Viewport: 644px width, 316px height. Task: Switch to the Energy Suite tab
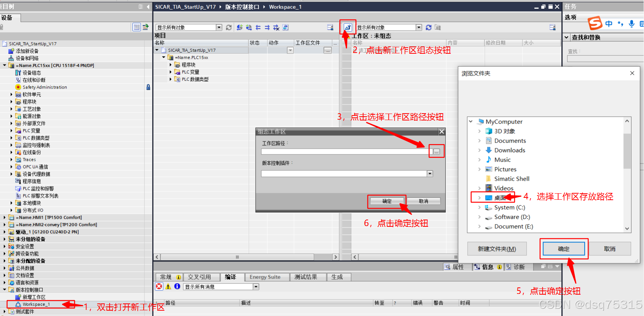coord(267,277)
